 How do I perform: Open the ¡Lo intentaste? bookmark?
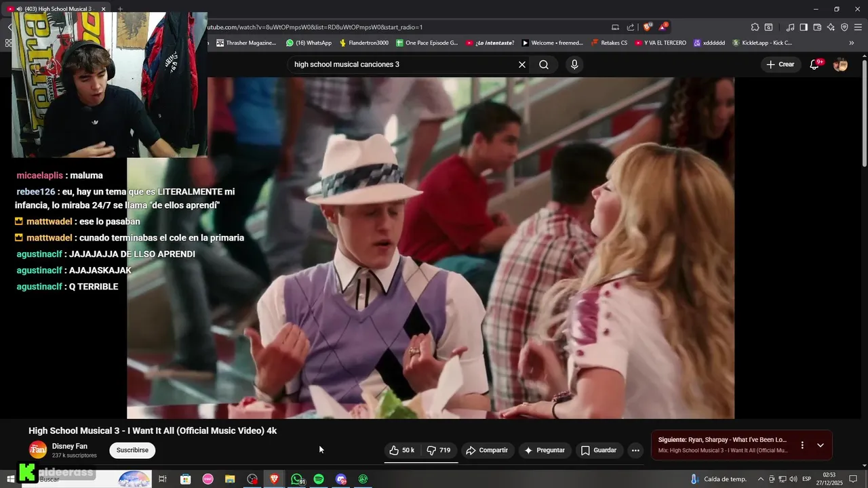pos(490,43)
